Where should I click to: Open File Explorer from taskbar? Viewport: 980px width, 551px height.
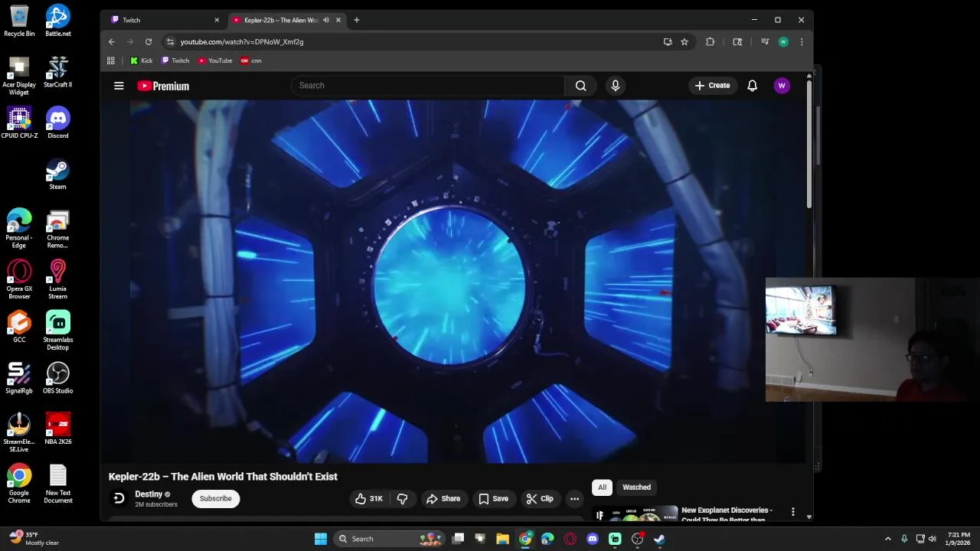pyautogui.click(x=502, y=539)
